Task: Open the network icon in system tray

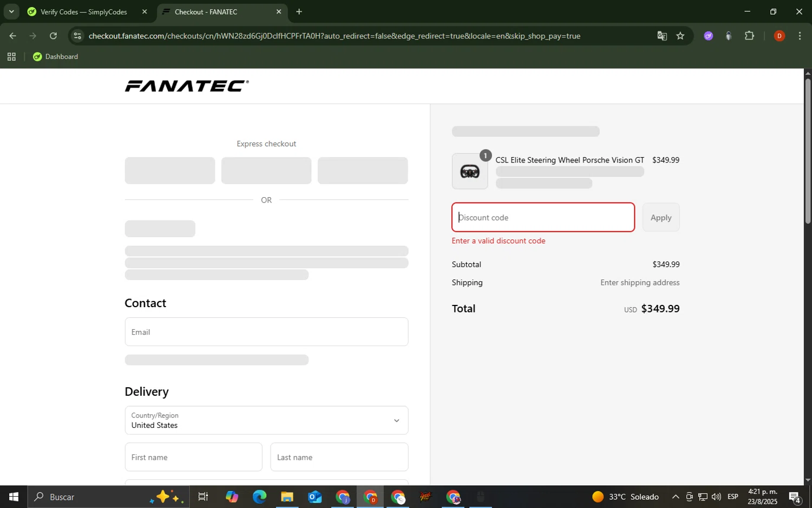Action: (x=703, y=497)
